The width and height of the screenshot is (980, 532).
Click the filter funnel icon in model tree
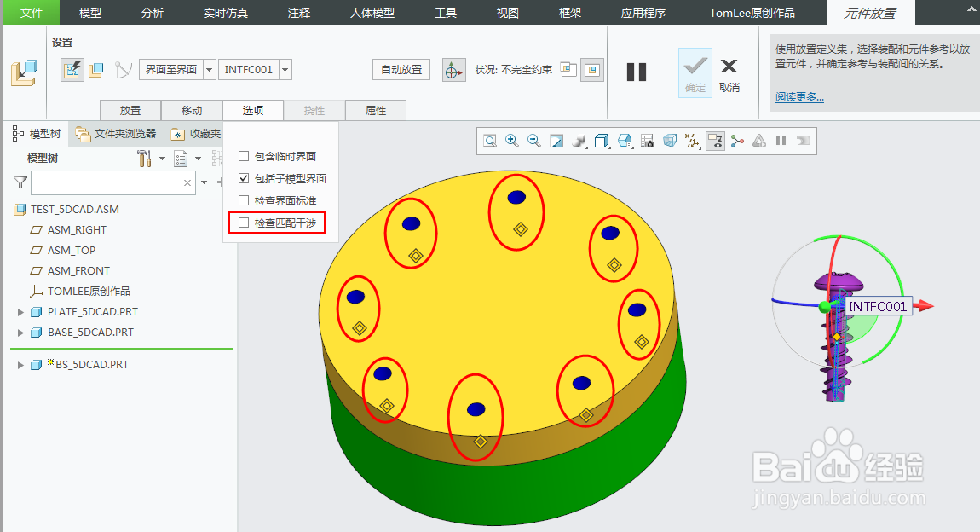click(20, 182)
